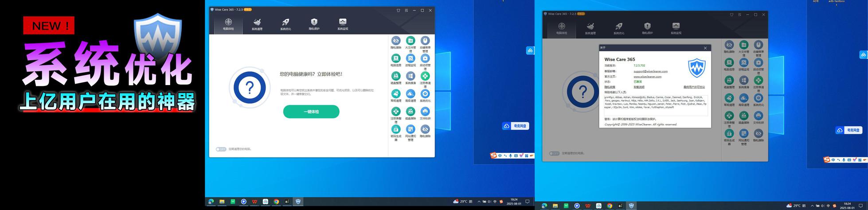
Task: Click 已激活 status text in About dialog
Action: [x=637, y=82]
